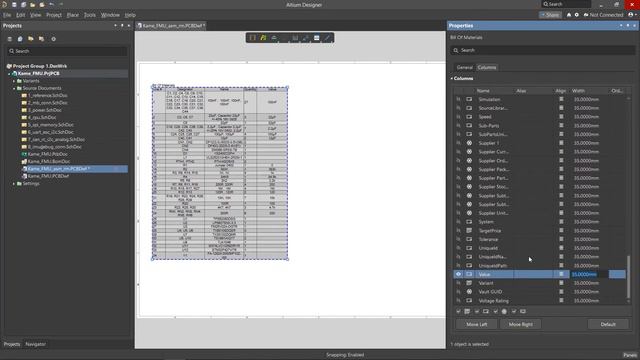
Task: Click the align icon on the Value row
Action: coord(561,274)
